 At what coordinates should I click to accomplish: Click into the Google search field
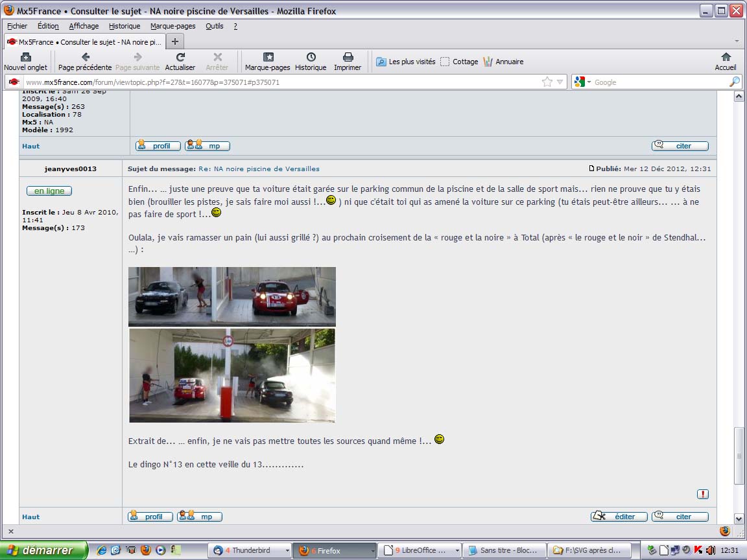coord(660,82)
